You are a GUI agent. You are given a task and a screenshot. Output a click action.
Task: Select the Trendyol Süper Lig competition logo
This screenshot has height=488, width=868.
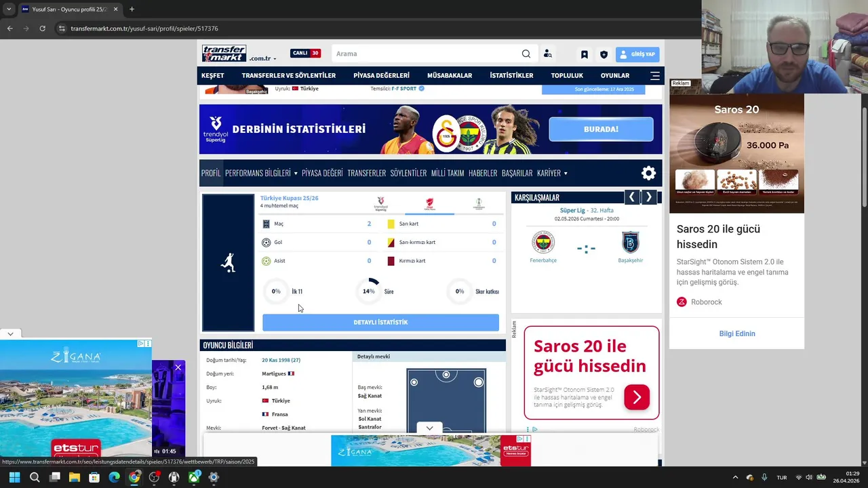(x=380, y=203)
